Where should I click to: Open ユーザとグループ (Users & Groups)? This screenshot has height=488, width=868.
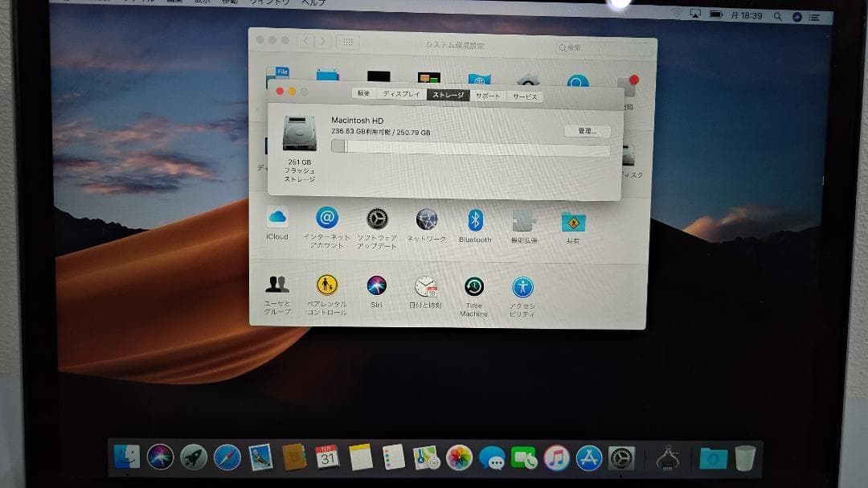coord(277,285)
